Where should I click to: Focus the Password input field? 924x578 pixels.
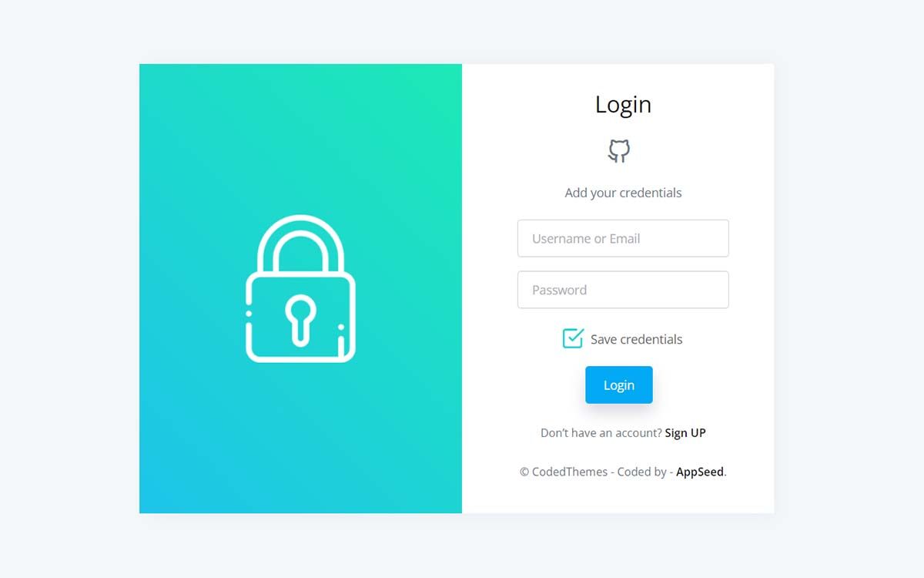[x=623, y=290]
